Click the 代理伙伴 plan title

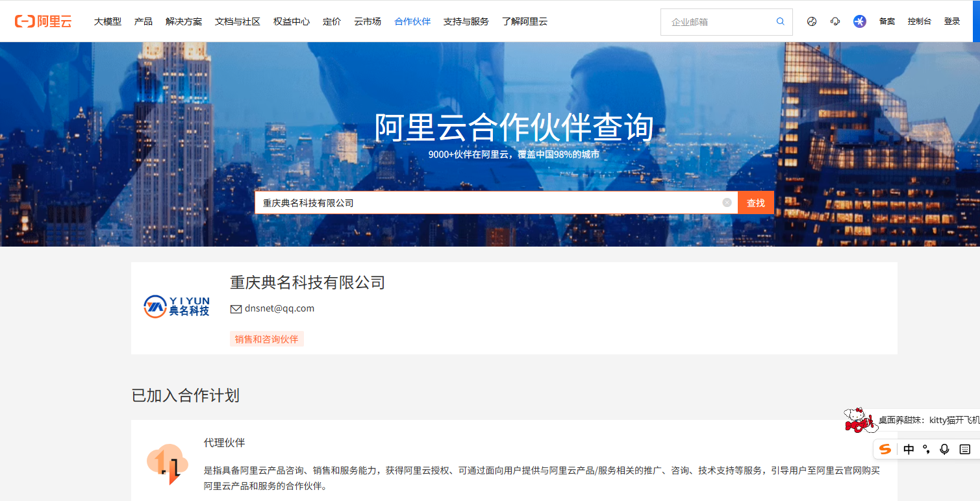[224, 443]
